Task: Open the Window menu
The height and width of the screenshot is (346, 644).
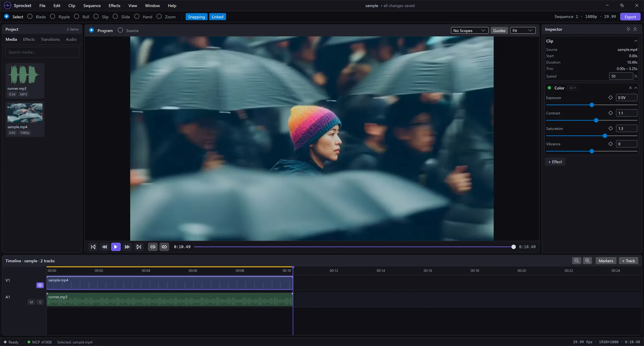Action: (x=152, y=6)
